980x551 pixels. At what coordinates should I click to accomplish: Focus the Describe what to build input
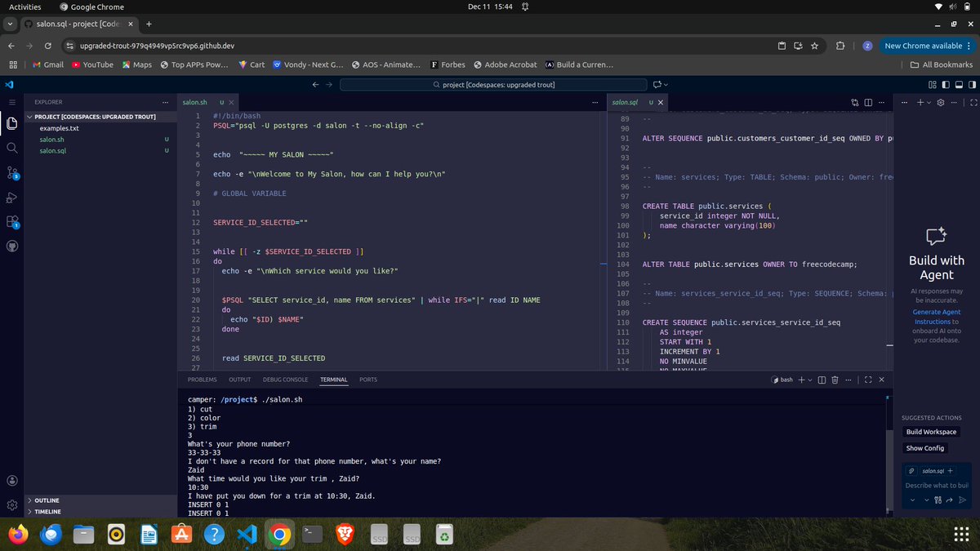[x=937, y=486]
